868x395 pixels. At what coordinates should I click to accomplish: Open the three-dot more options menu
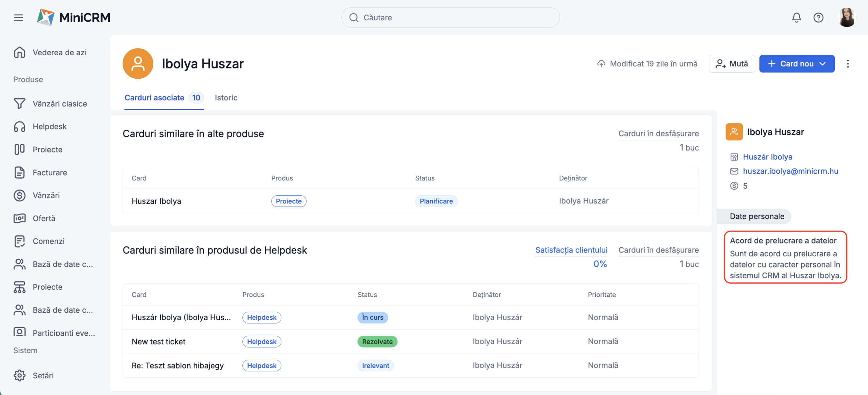coord(848,64)
